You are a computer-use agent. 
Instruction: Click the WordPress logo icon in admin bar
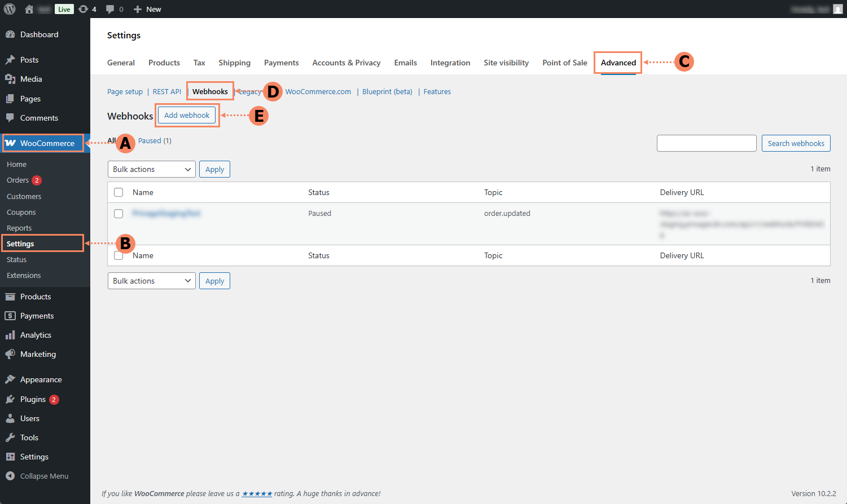point(10,9)
